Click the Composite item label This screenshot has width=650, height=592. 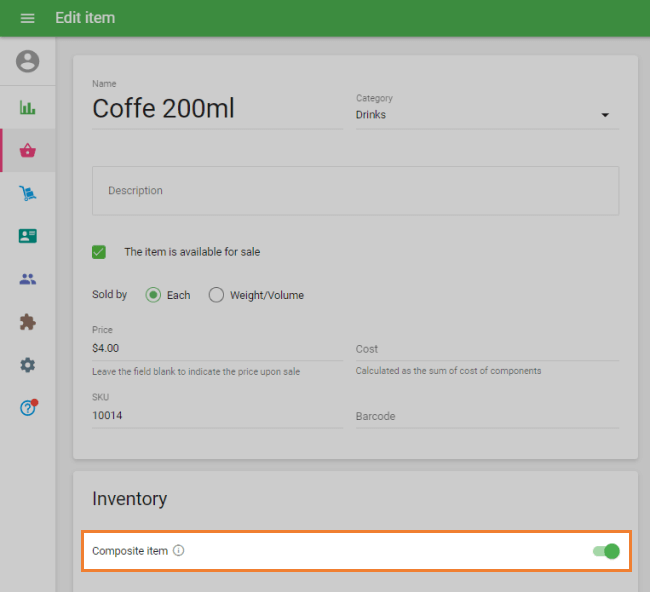tap(130, 551)
